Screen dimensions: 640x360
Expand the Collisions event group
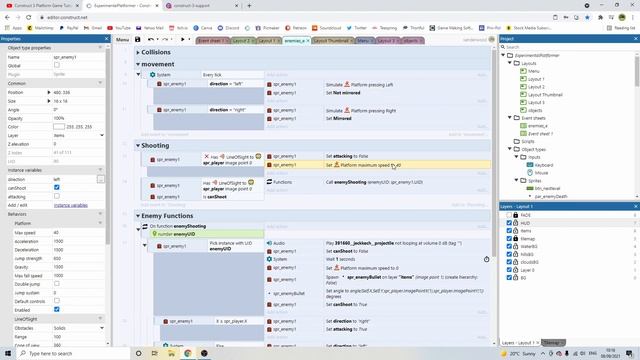(138, 52)
